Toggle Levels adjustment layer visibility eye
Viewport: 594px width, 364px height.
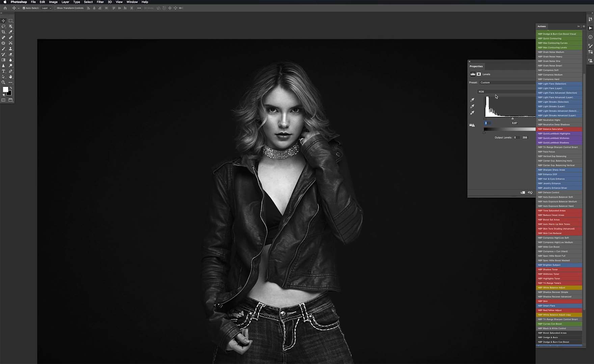(x=530, y=193)
